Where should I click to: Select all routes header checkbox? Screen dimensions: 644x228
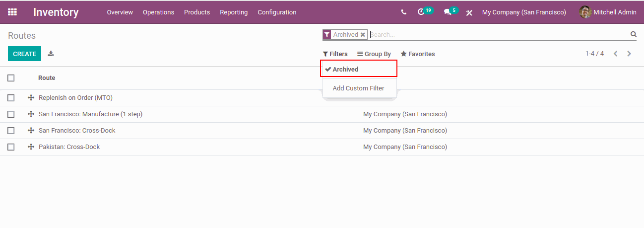coord(11,78)
